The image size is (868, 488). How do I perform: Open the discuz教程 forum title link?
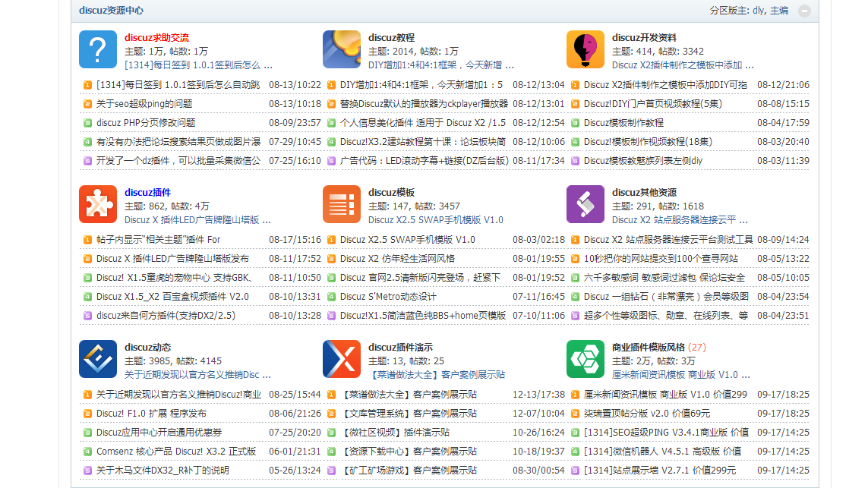pos(391,38)
